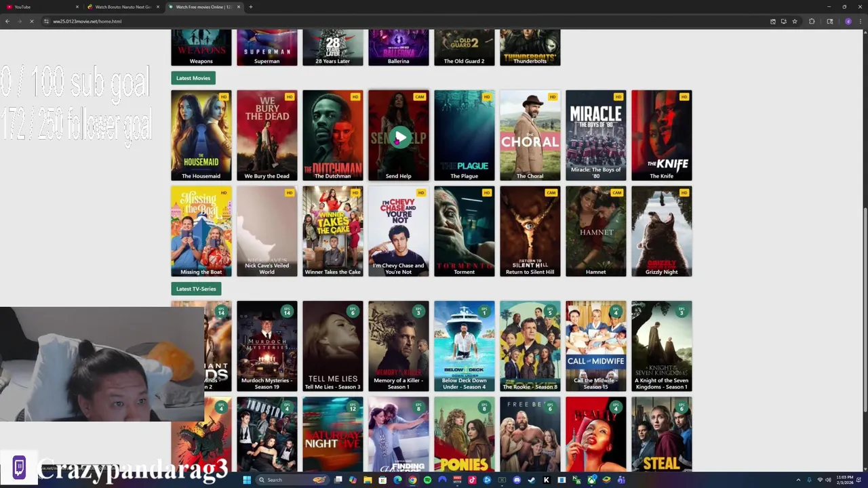Click the taskbar Search box
Screen dimensions: 868x488
click(x=292, y=480)
